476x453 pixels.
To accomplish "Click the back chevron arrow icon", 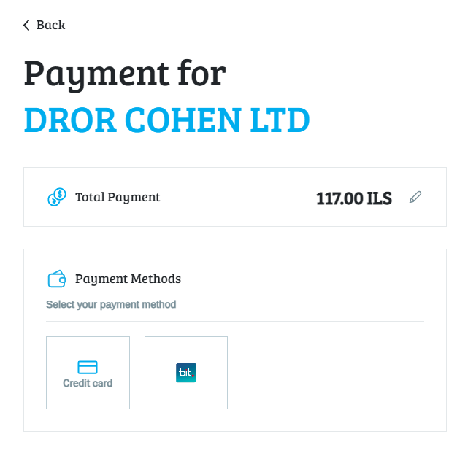I will (26, 26).
